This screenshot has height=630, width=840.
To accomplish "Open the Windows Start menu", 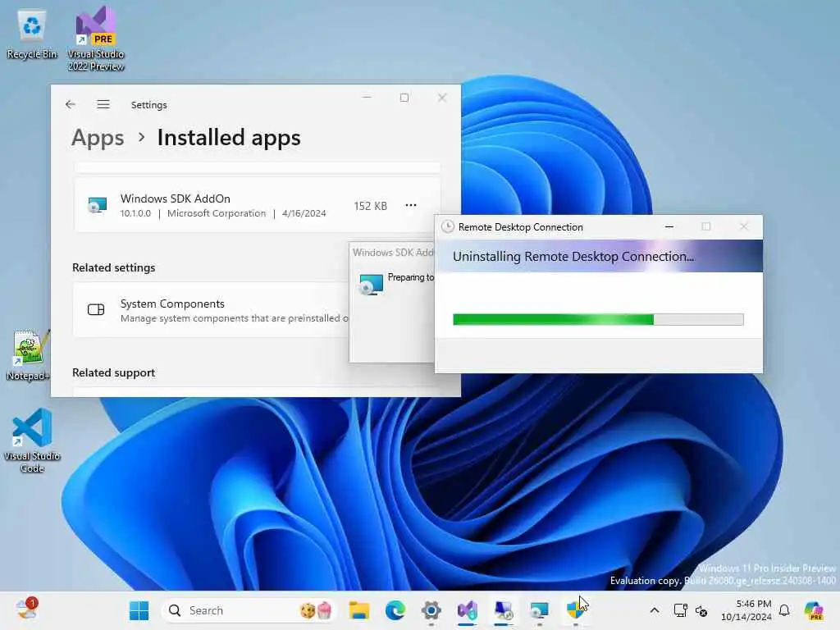I will coord(139,610).
